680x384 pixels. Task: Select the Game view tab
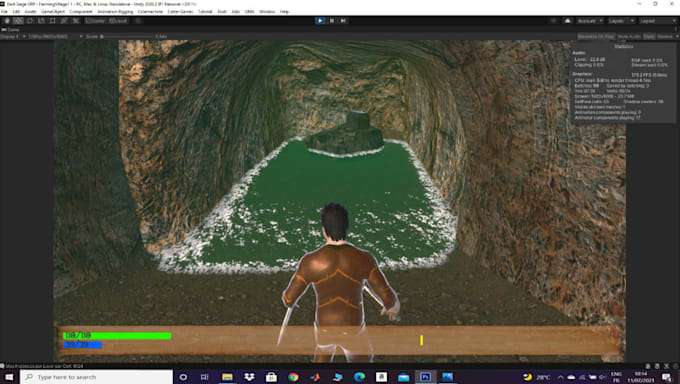click(x=11, y=30)
